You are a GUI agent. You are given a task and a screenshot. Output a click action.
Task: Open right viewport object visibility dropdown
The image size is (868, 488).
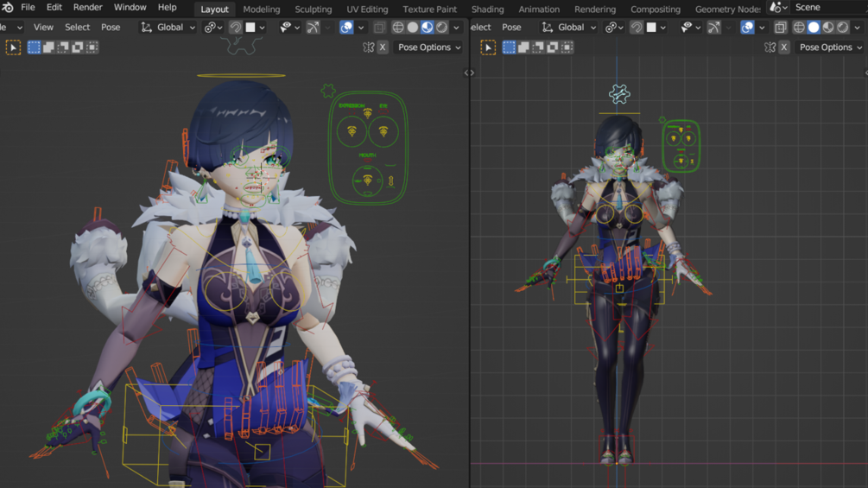click(691, 27)
